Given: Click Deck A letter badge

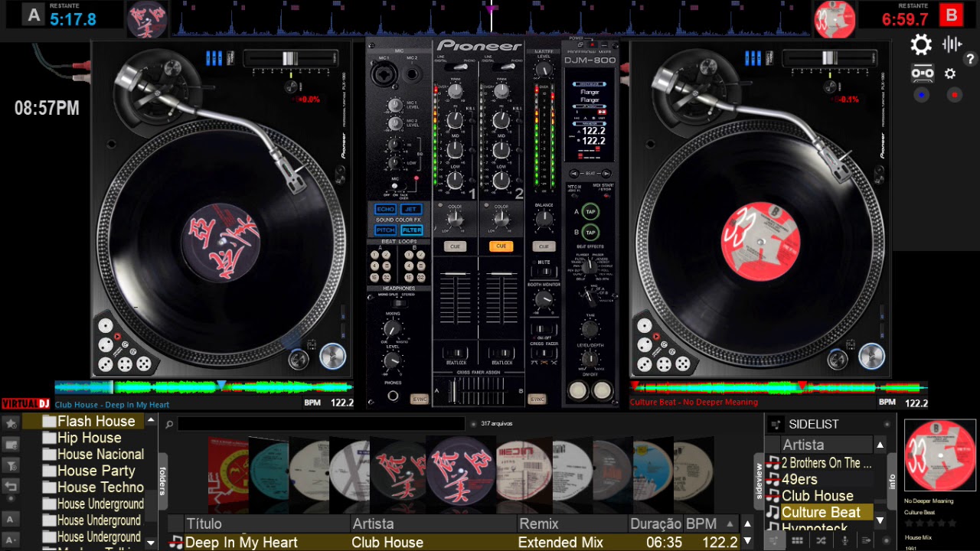Looking at the screenshot, I should coord(33,15).
